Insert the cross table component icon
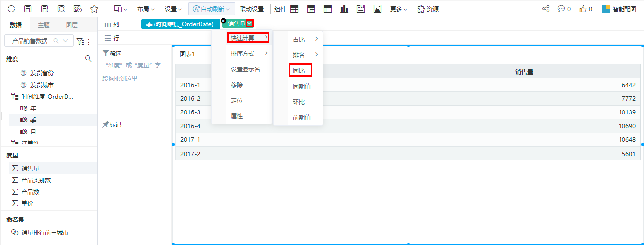 311,9
